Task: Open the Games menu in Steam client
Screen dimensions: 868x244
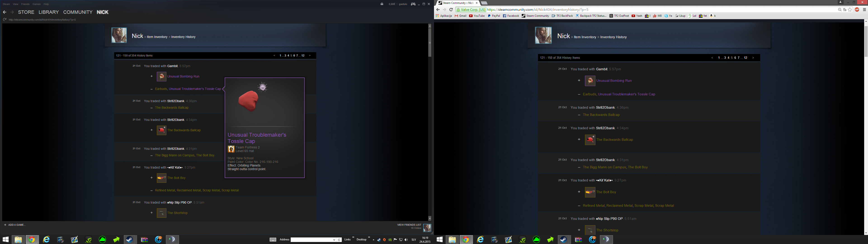Action: click(37, 4)
